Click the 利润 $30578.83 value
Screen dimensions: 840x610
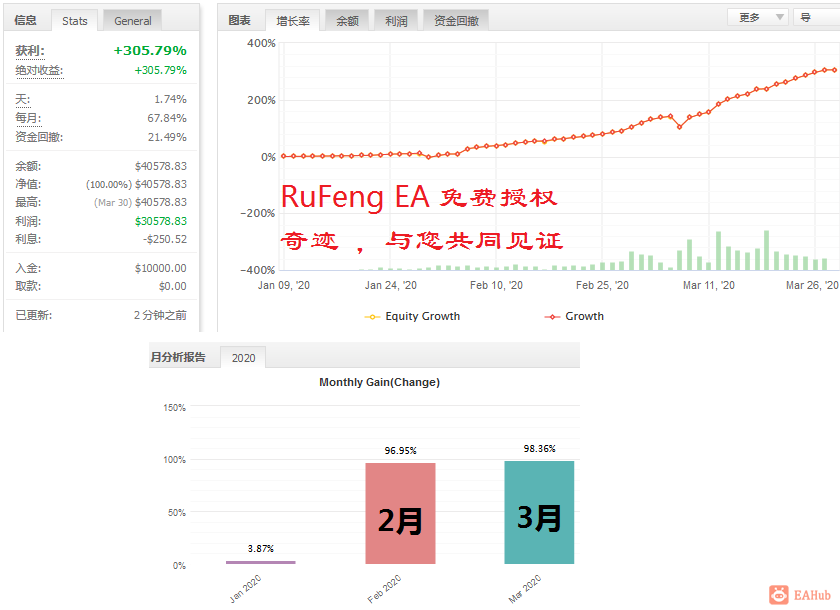click(161, 221)
